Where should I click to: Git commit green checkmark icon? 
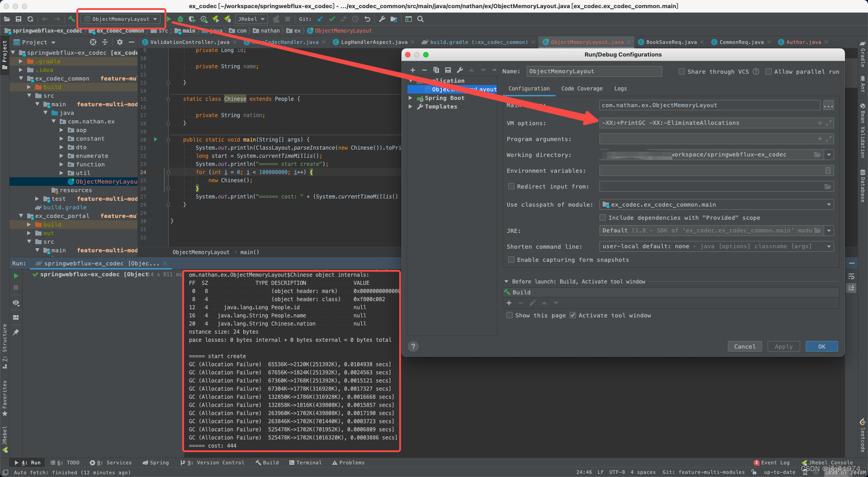pos(332,19)
